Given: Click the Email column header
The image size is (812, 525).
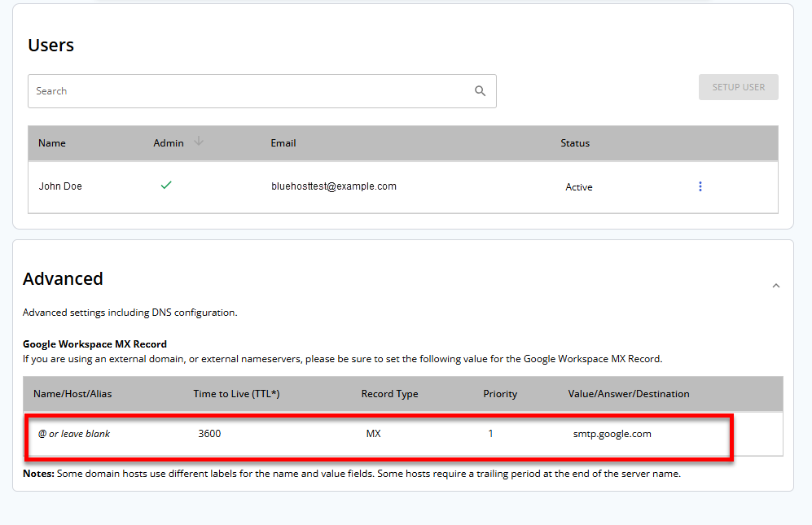Looking at the screenshot, I should 283,143.
